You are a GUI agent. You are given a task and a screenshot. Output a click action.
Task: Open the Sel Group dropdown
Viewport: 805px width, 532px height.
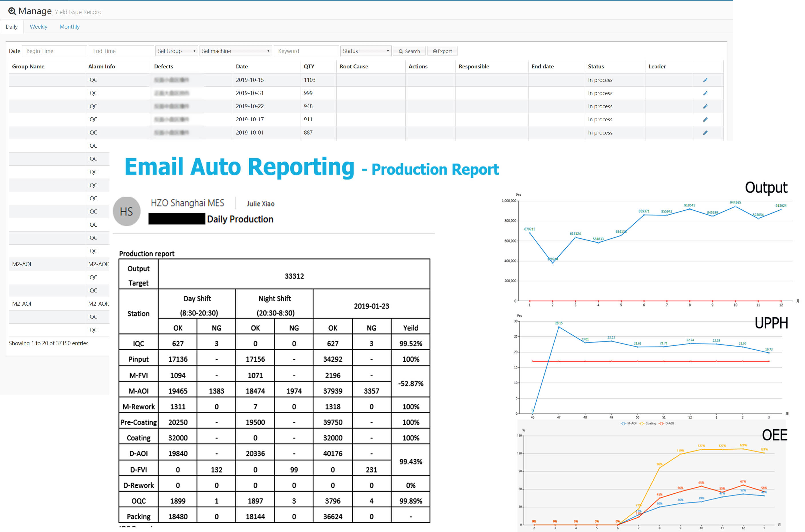[176, 51]
